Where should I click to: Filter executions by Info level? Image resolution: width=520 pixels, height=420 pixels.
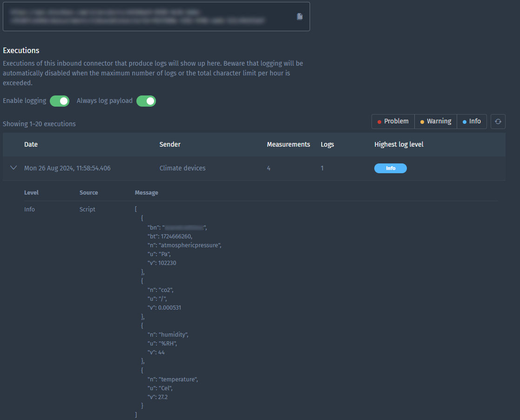[472, 122]
